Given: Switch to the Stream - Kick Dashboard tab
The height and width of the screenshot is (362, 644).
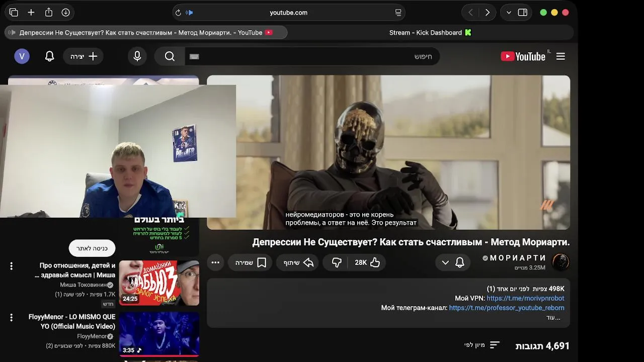Looking at the screenshot, I should [x=431, y=33].
